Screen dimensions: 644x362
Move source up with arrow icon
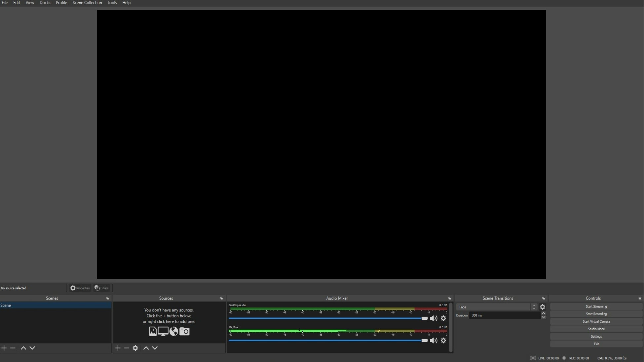coord(146,348)
